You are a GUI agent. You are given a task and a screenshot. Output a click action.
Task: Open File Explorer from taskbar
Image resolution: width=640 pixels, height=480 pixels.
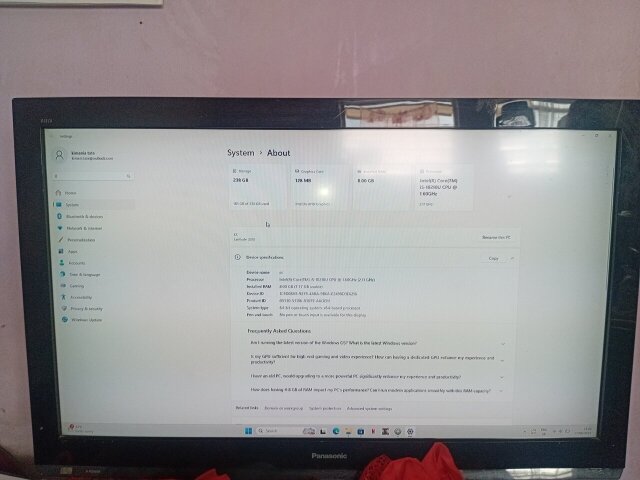(x=348, y=431)
